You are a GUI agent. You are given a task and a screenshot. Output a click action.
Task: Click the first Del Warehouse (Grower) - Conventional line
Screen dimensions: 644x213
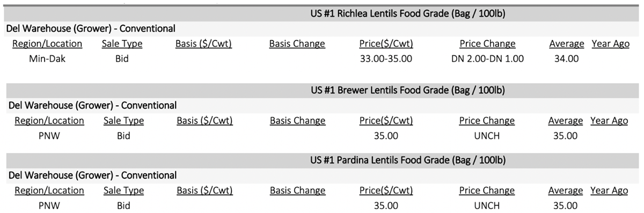tap(90, 28)
